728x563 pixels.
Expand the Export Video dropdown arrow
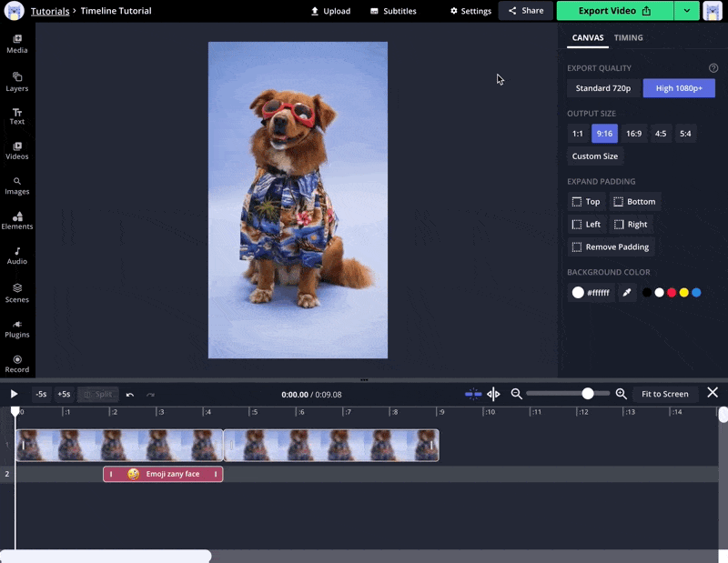[x=686, y=11]
